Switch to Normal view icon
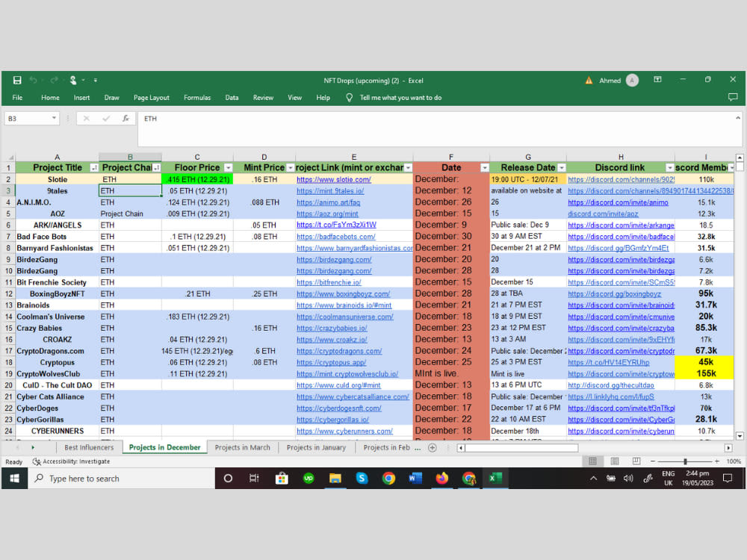This screenshot has height=560, width=747. click(x=592, y=461)
